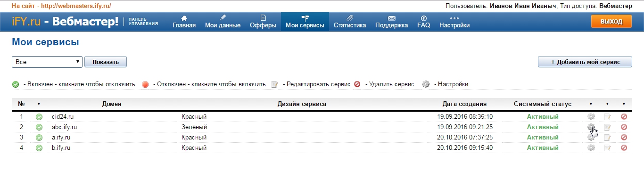644x172 pixels.
Task: Click the Показать button
Action: 106,62
